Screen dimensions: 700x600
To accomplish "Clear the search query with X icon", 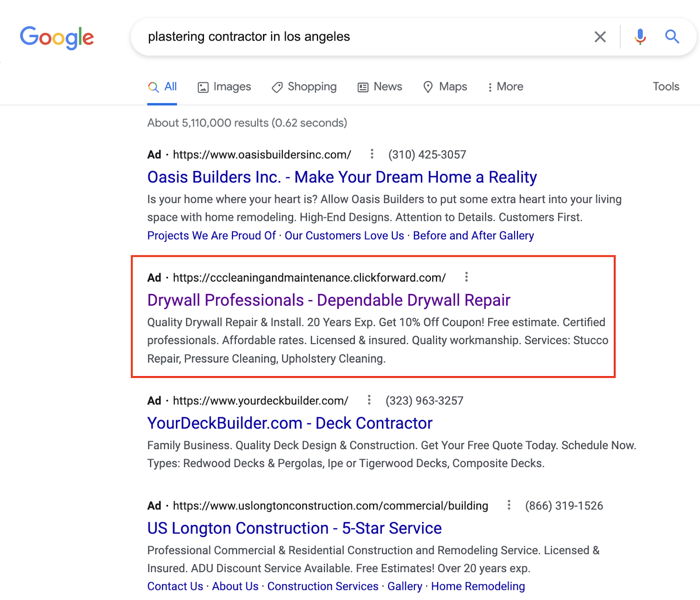I will coord(600,37).
